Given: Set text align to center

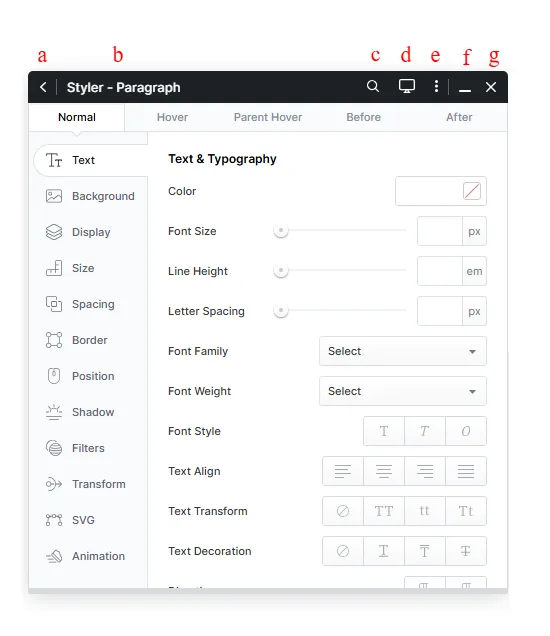Looking at the screenshot, I should (384, 471).
